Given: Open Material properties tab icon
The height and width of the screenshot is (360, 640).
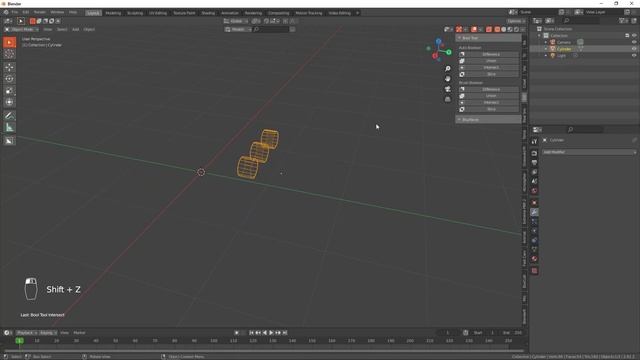Looking at the screenshot, I should click(x=534, y=259).
